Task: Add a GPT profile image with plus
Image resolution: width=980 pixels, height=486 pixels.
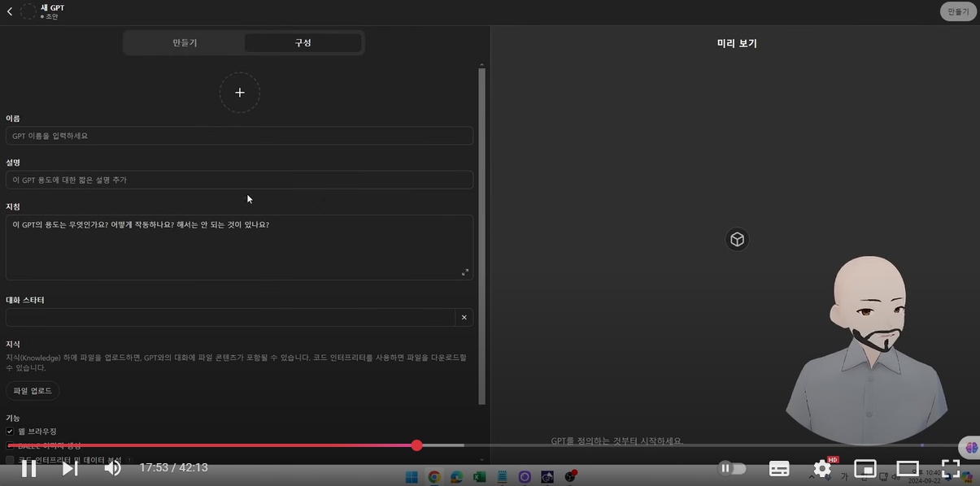Action: point(240,93)
